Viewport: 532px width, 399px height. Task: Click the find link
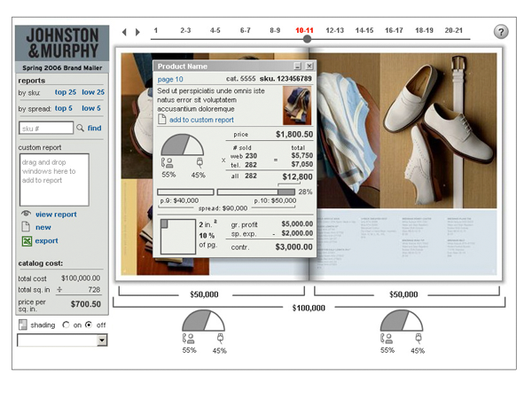[x=94, y=128]
